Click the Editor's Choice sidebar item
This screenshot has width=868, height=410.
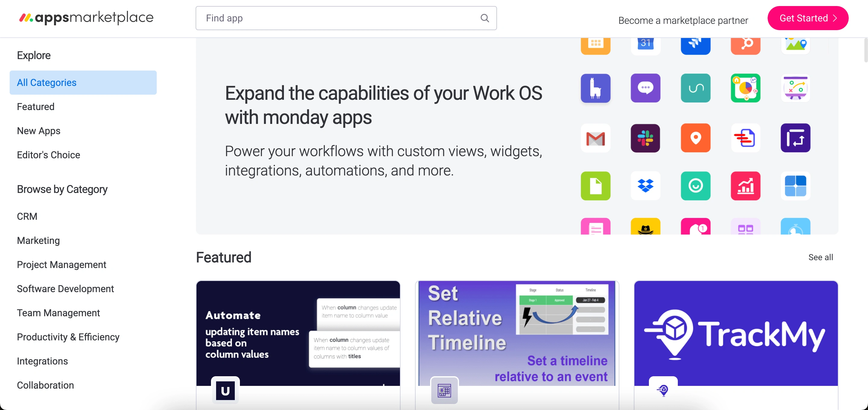(x=48, y=155)
